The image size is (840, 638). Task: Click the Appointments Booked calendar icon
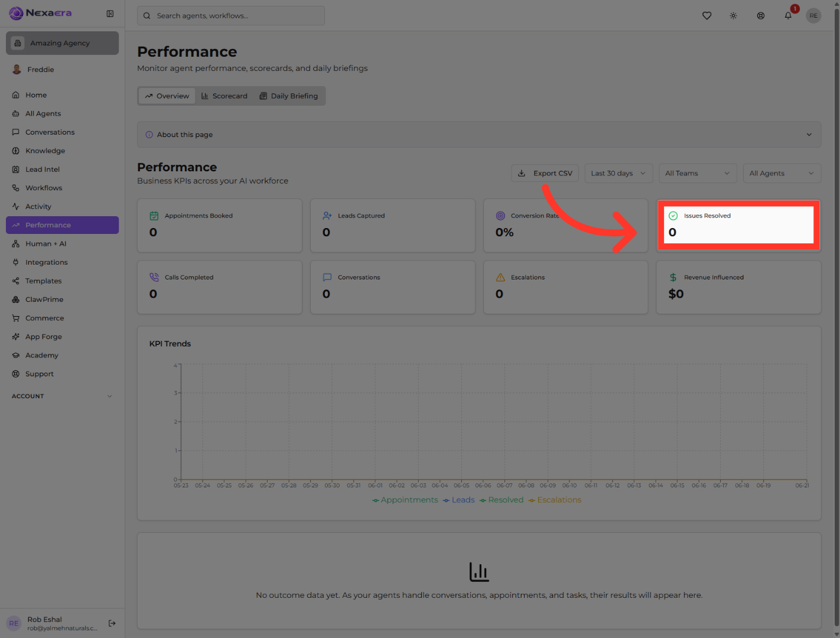click(154, 216)
